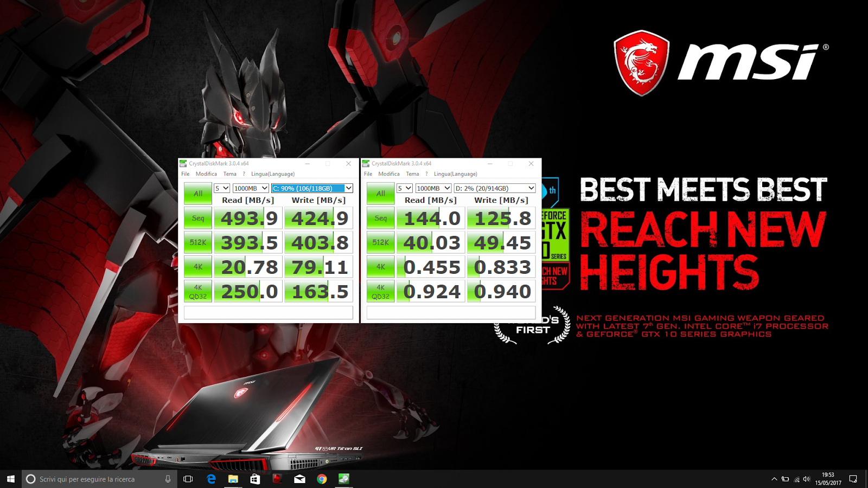
Task: Click All button in left CrystalDiskMark window
Action: [198, 194]
